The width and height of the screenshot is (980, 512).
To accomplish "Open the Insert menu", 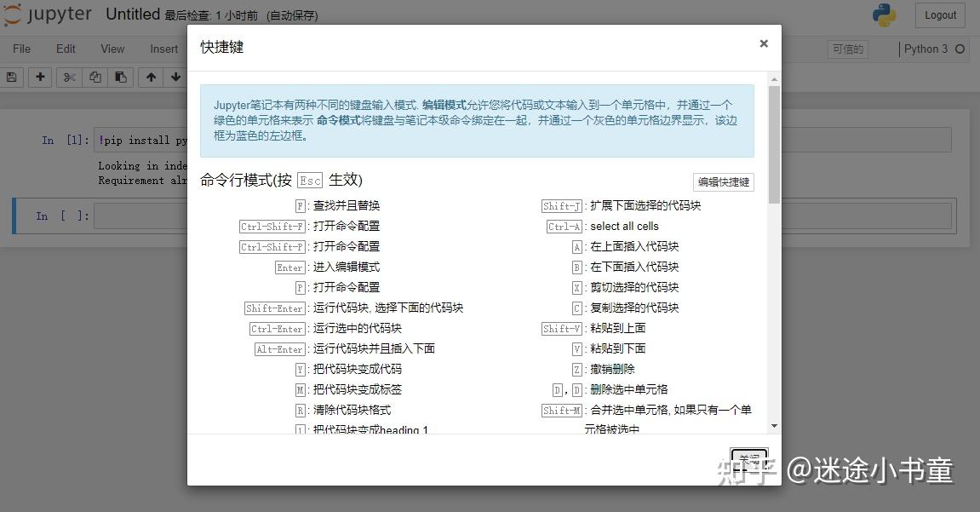I will click(x=163, y=49).
